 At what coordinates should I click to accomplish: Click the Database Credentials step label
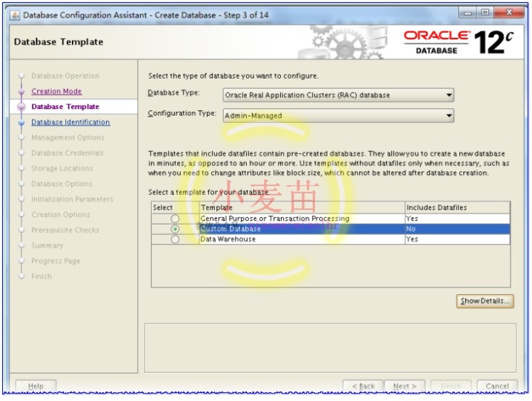click(67, 153)
